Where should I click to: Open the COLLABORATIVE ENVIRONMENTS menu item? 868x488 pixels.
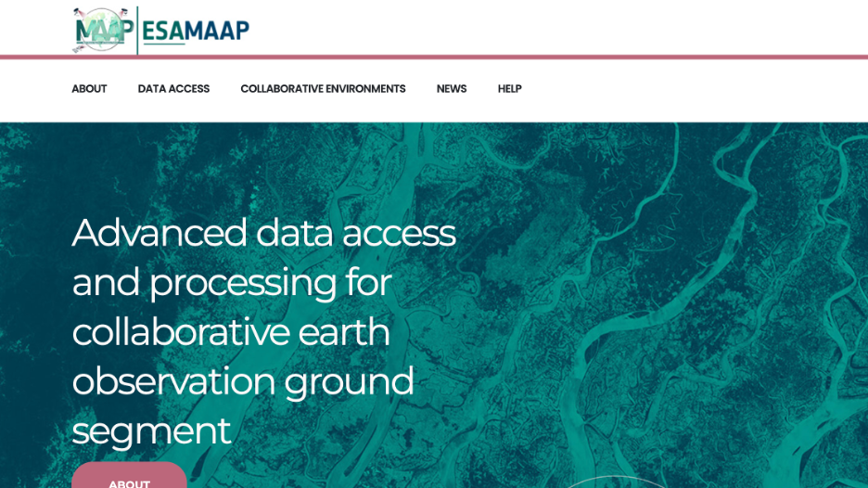pos(323,89)
